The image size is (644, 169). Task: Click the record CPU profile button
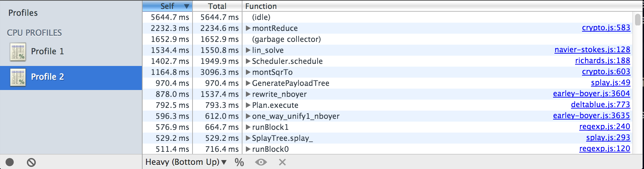coord(10,162)
